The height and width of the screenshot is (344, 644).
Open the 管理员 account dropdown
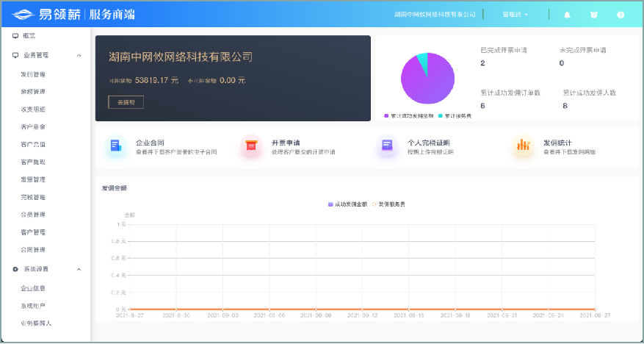coord(515,15)
